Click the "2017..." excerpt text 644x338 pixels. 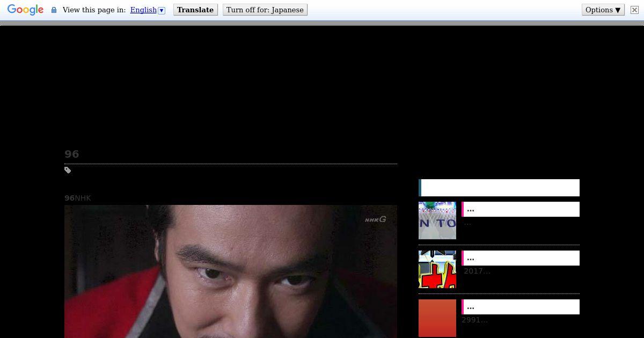[x=477, y=271]
